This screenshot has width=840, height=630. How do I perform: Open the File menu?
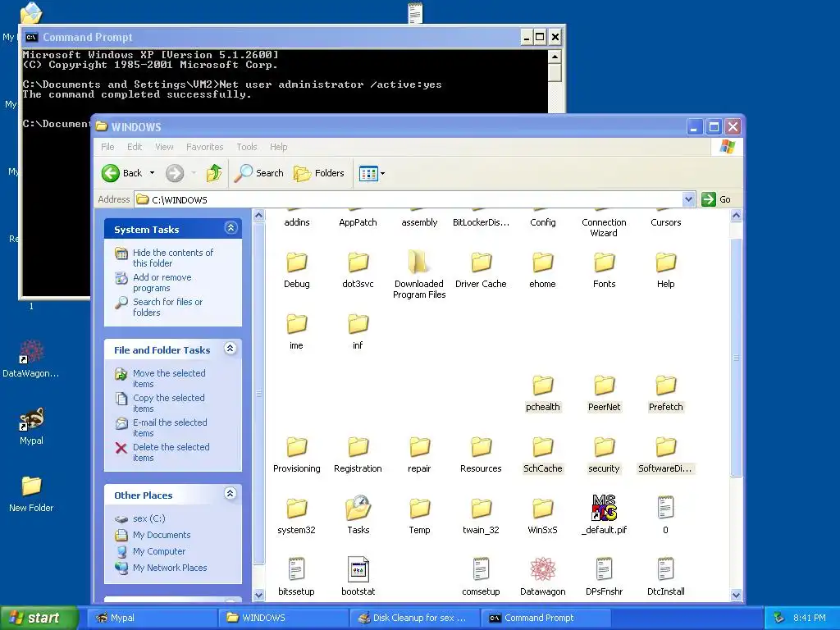pos(107,147)
